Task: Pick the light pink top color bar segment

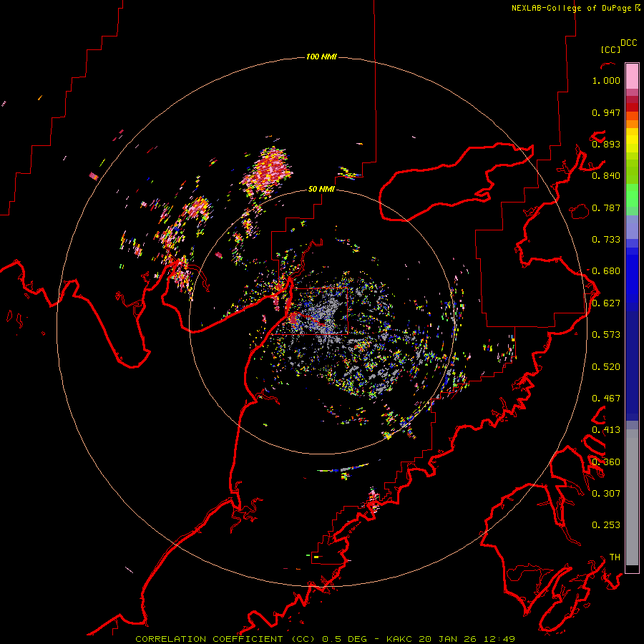Action: 632,76
